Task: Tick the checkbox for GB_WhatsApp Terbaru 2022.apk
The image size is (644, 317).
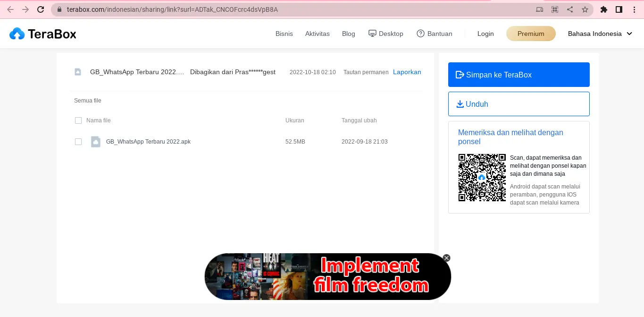Action: point(78,142)
